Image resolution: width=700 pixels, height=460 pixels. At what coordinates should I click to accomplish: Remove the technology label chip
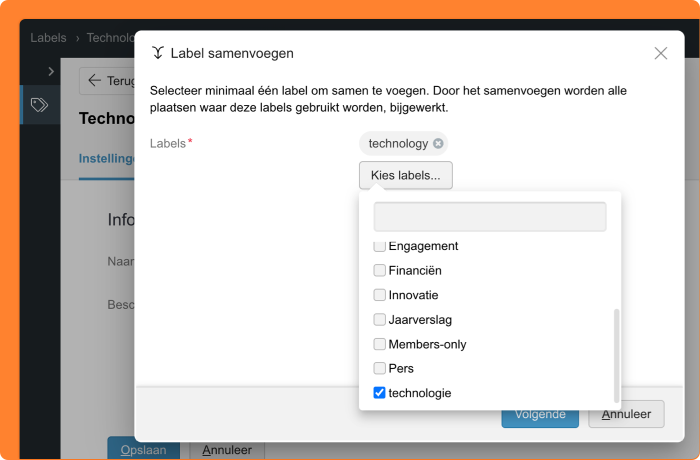[x=438, y=143]
